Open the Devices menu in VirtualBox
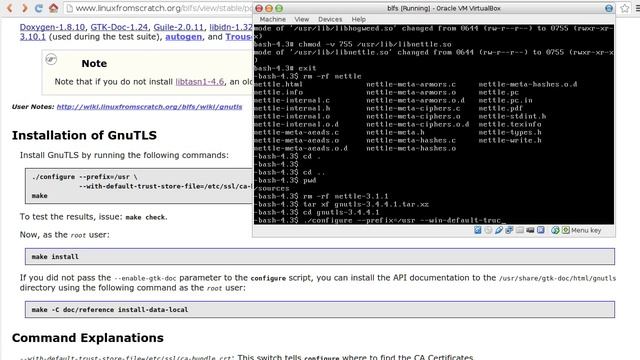The width and height of the screenshot is (640, 360). coord(330,19)
